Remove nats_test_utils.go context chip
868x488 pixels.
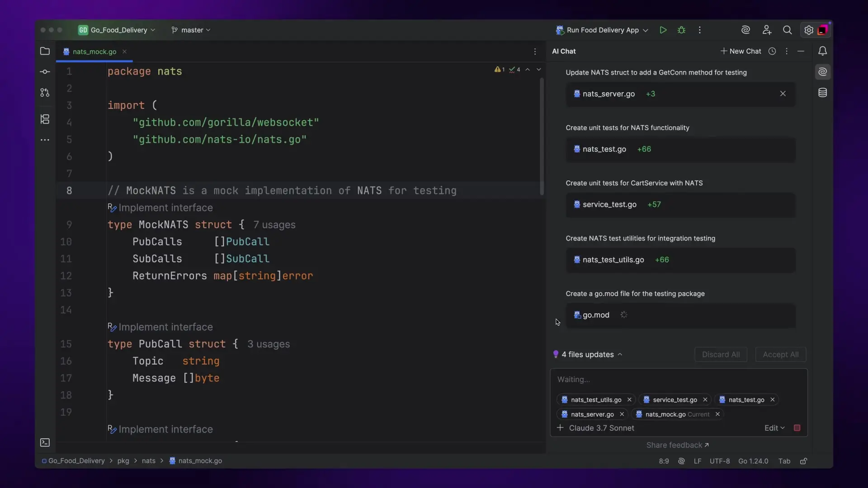tap(629, 399)
